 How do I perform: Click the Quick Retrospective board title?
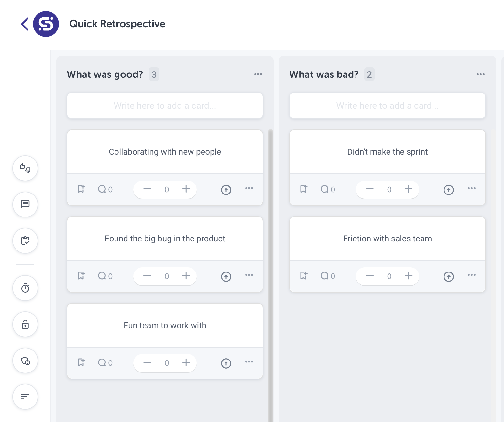pos(117,24)
